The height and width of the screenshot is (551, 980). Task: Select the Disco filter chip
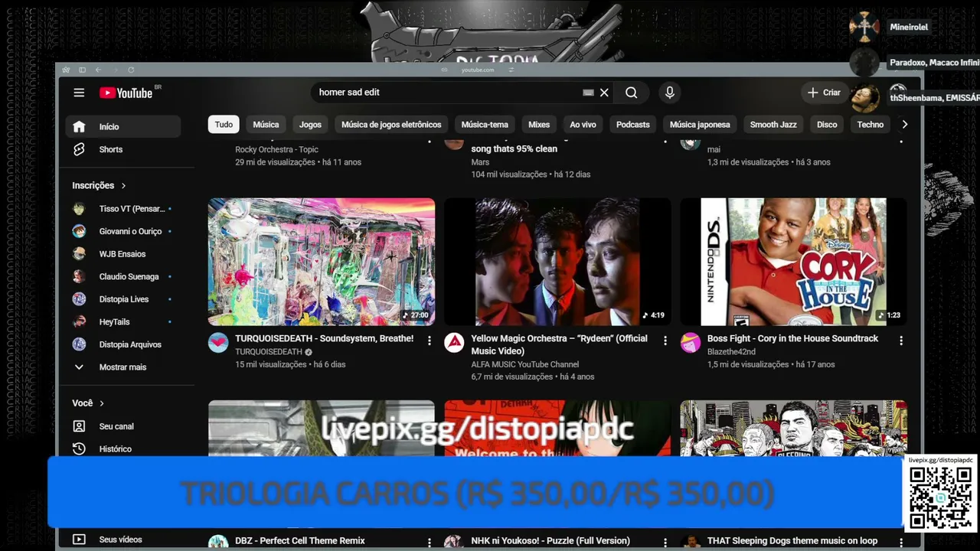coord(827,125)
